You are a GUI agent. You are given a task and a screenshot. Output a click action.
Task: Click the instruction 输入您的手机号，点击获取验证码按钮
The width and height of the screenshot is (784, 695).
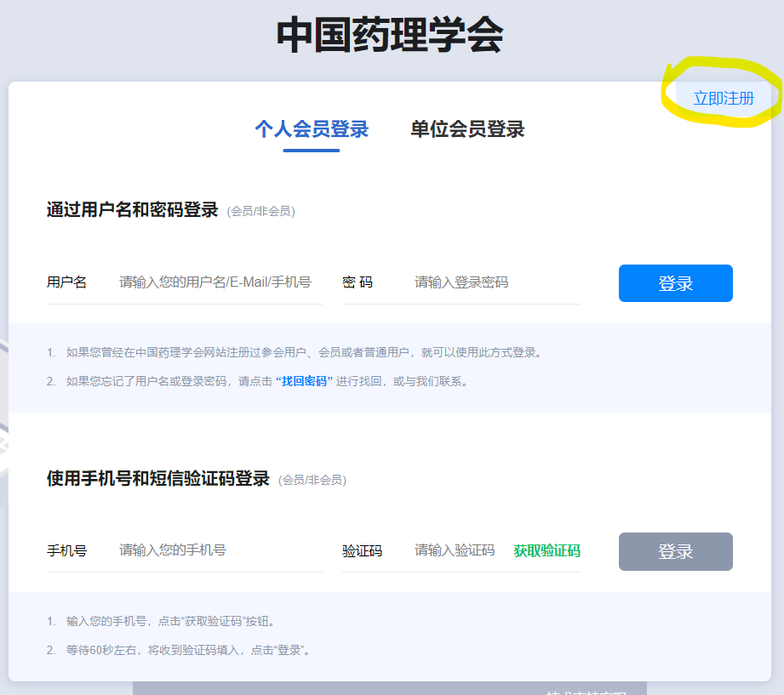161,622
